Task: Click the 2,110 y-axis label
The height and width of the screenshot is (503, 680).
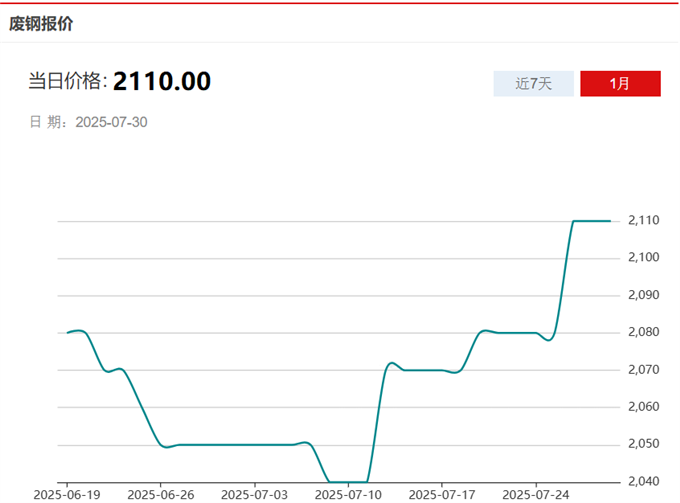Action: pos(643,220)
